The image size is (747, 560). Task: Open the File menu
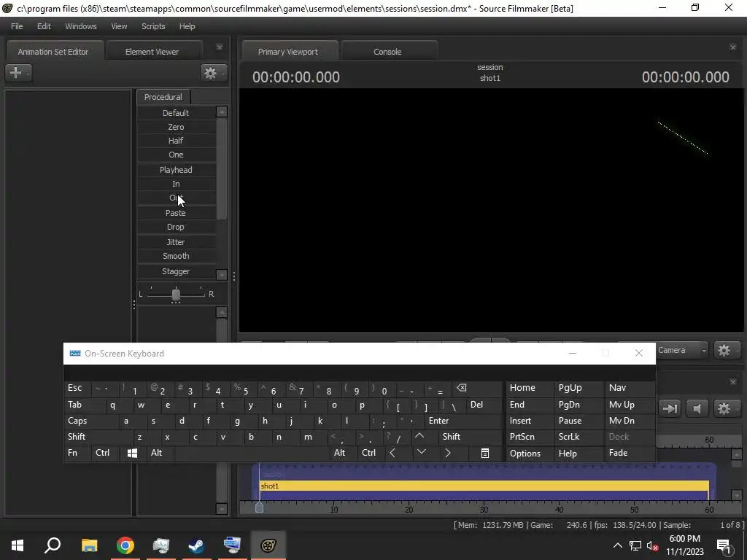(17, 26)
